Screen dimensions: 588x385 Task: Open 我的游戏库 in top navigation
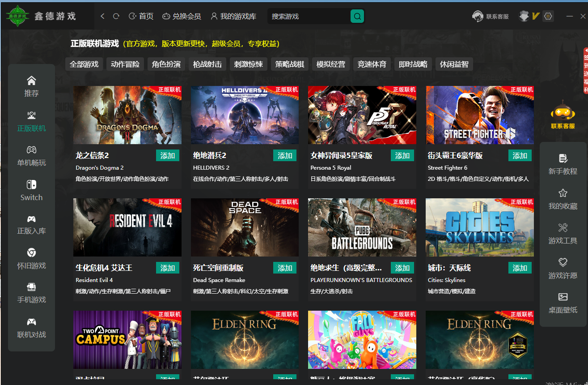(x=233, y=16)
